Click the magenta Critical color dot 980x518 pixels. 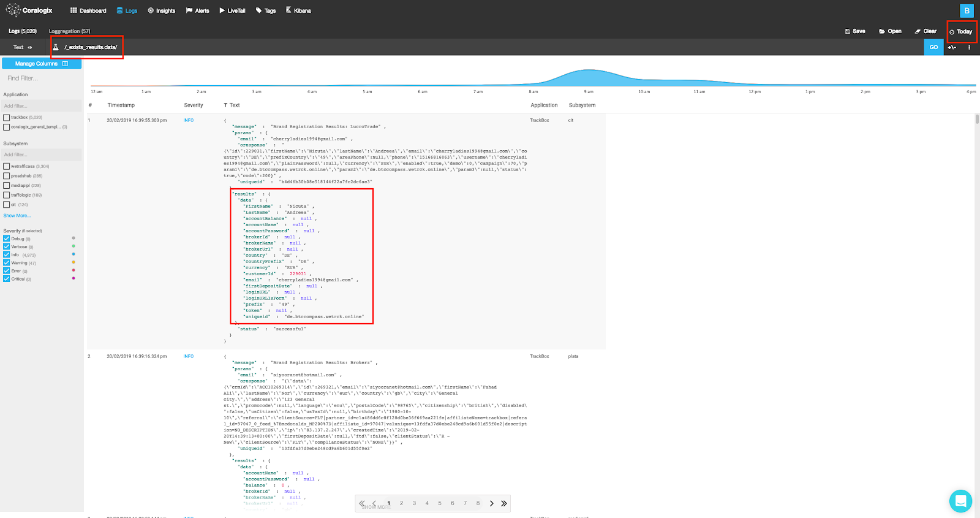pyautogui.click(x=73, y=278)
